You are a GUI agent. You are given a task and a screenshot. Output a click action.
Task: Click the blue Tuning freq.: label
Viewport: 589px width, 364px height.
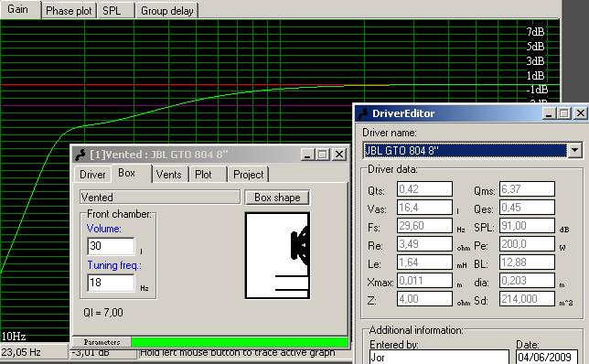114,265
